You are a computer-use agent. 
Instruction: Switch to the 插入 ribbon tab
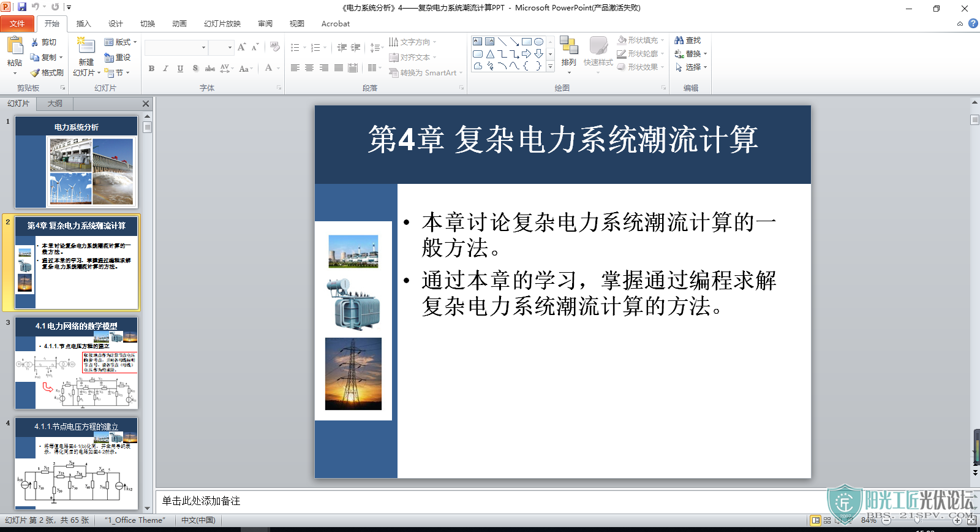[83, 24]
